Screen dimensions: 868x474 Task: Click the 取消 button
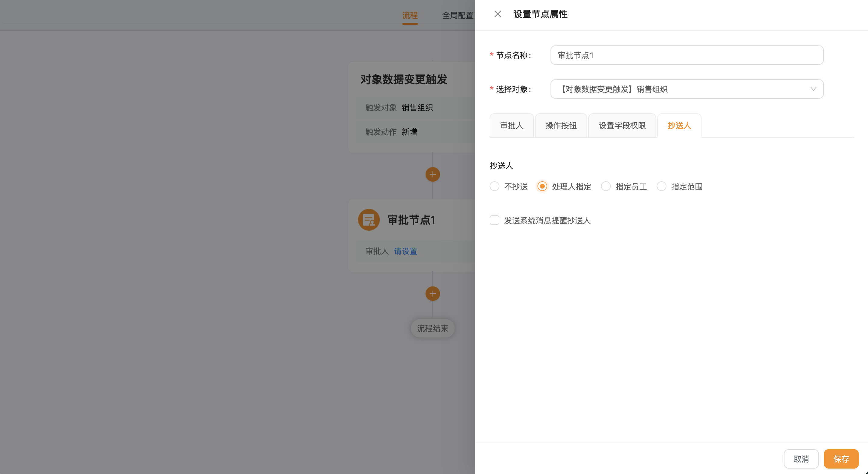(801, 459)
